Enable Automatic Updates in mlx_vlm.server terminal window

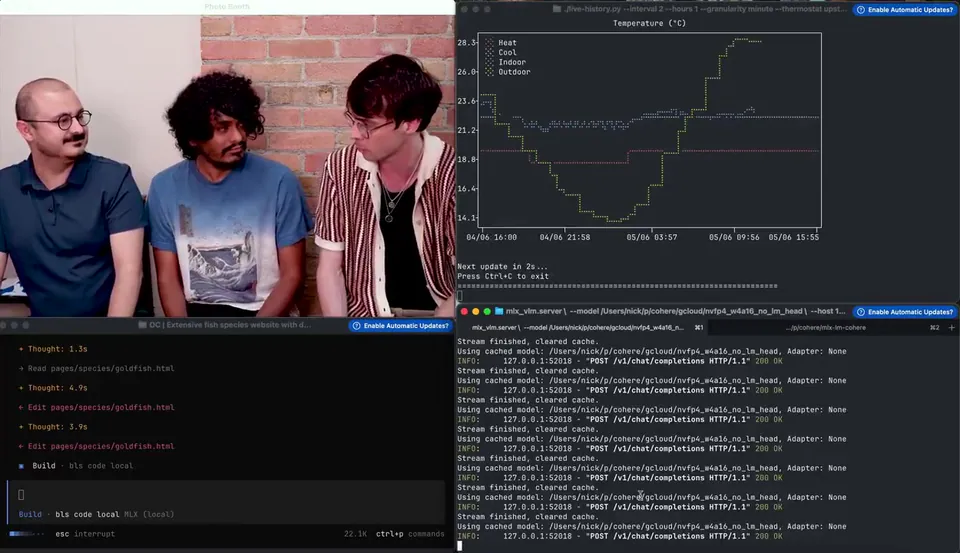(x=904, y=312)
